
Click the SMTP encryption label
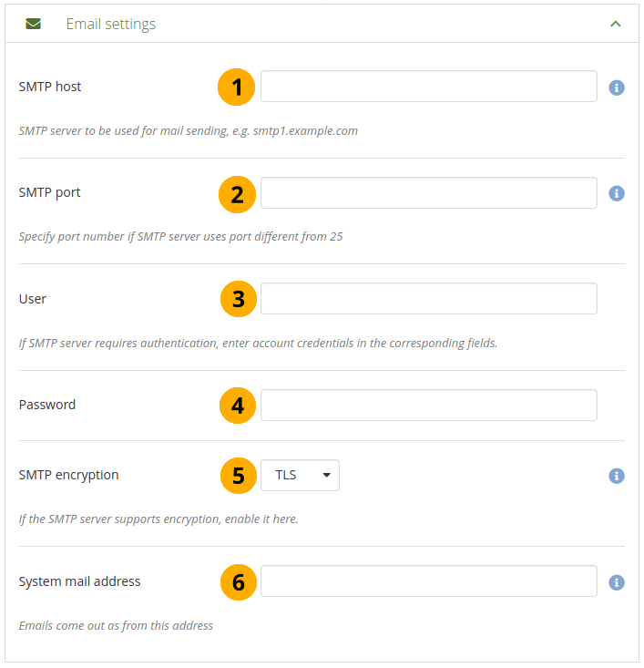(68, 475)
